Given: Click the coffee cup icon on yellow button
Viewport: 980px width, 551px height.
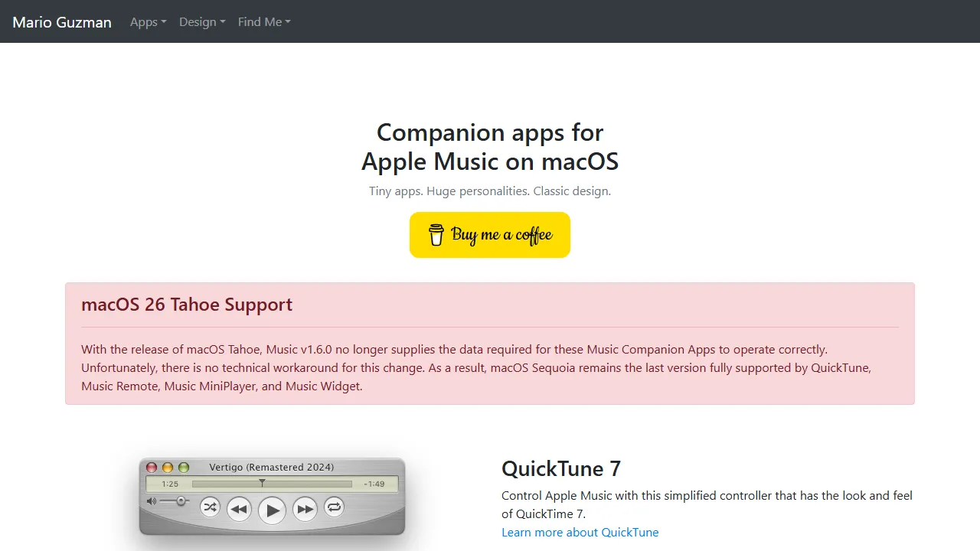Looking at the screenshot, I should tap(436, 234).
